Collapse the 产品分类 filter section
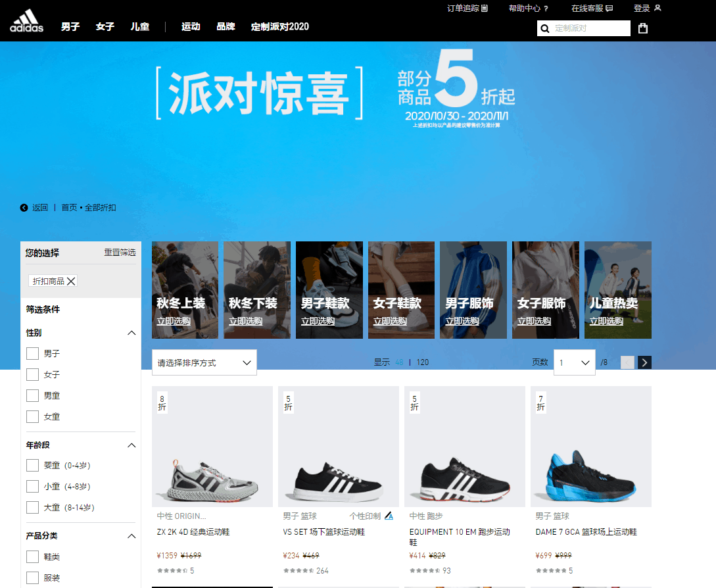The width and height of the screenshot is (716, 588). pos(131,537)
